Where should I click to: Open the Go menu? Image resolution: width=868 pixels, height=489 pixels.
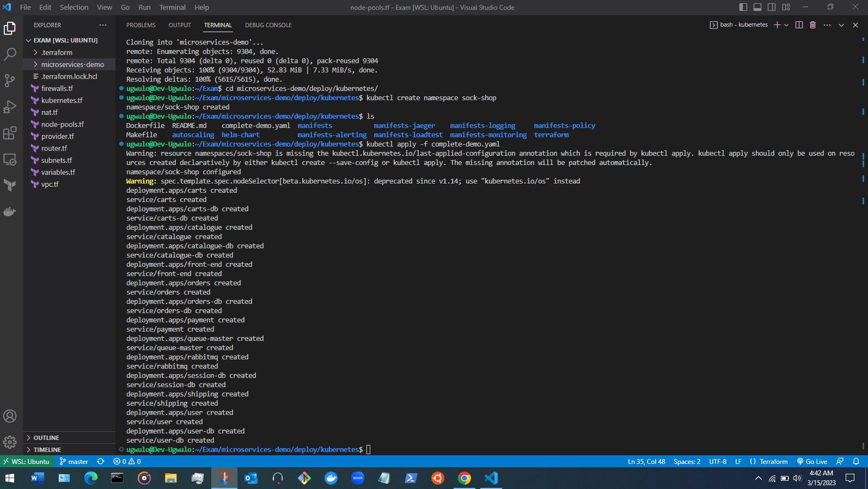coord(125,7)
